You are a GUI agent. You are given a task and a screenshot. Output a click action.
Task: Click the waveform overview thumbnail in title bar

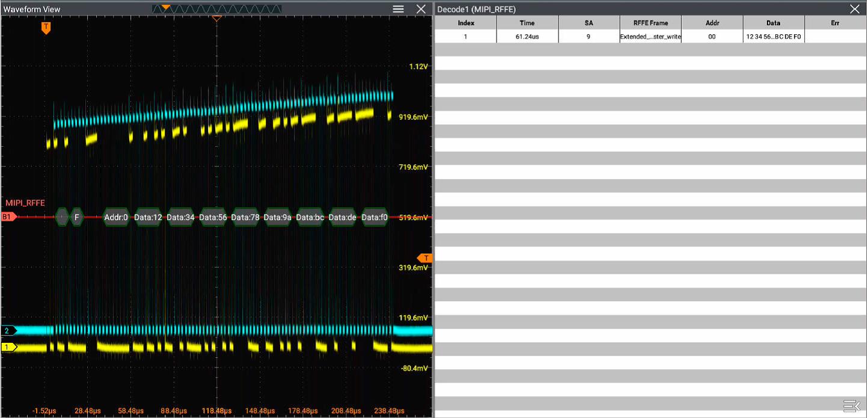tap(216, 9)
